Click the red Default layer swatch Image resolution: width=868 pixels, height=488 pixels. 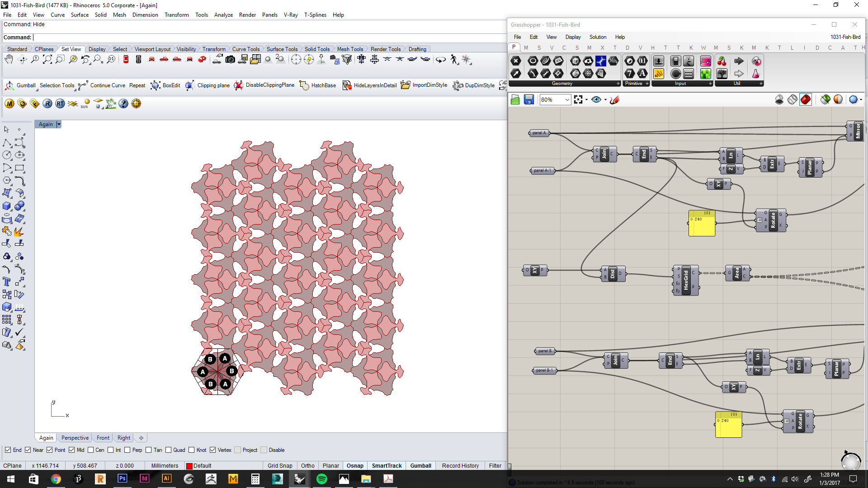189,466
